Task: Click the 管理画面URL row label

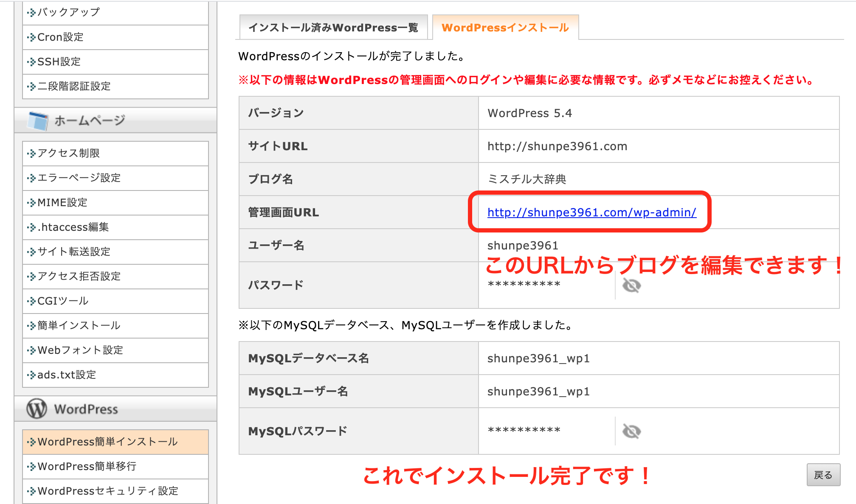Action: point(283,212)
